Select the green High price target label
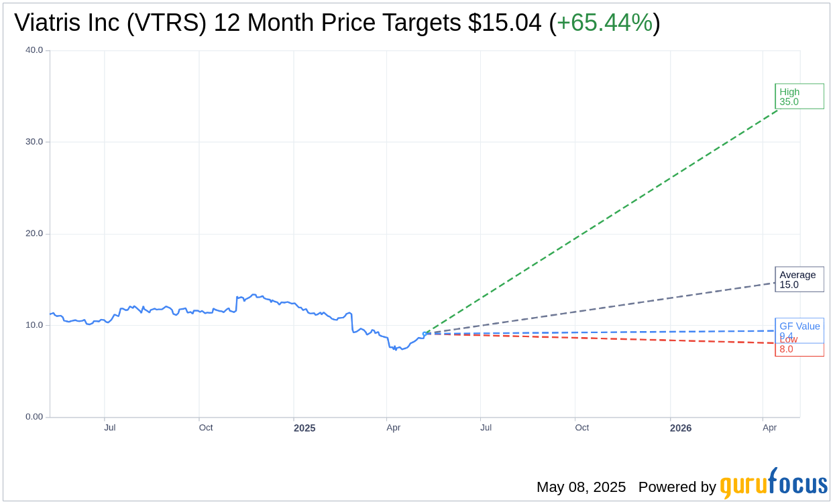Screen dimensions: 833x504 pos(799,96)
